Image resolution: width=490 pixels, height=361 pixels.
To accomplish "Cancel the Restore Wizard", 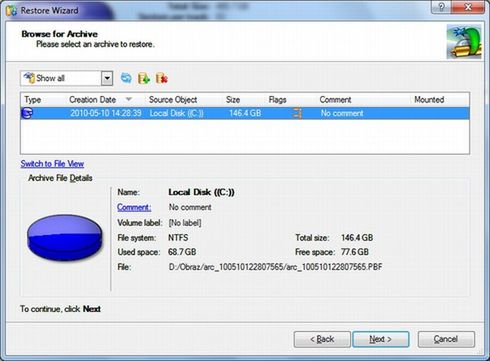I will coord(446,339).
